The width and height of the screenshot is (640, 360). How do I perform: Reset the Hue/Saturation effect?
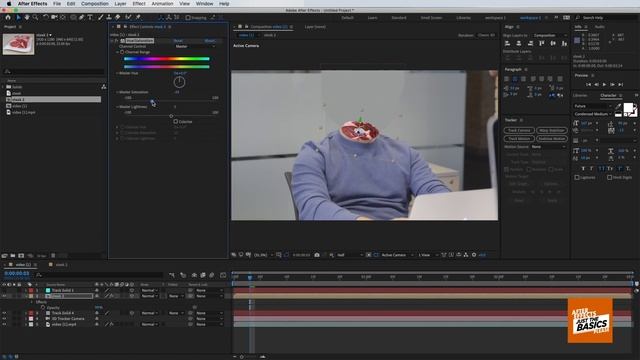[x=178, y=41]
